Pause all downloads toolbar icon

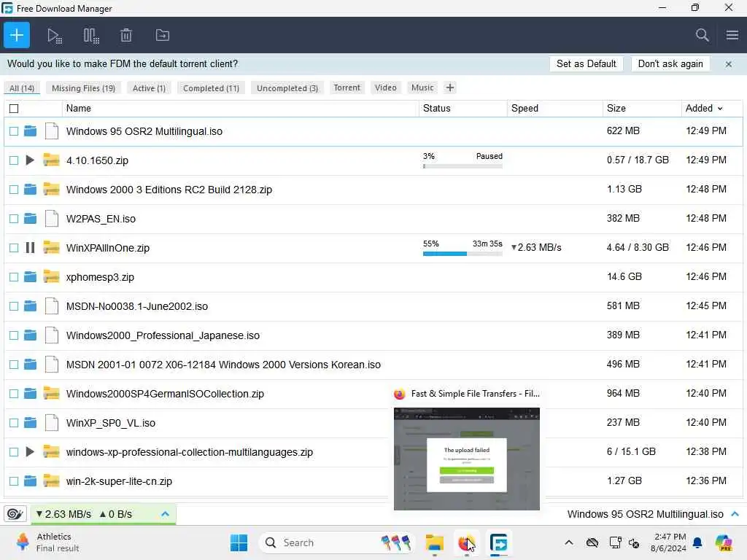click(91, 36)
